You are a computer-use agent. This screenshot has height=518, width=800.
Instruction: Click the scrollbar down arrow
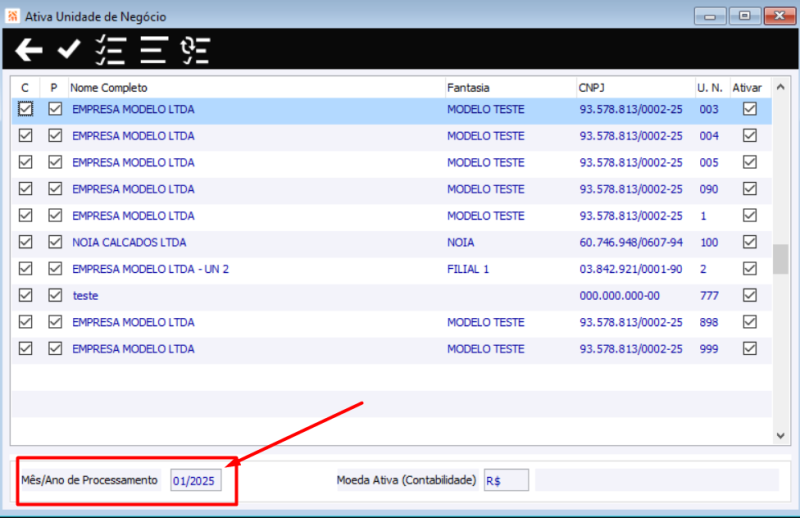click(781, 435)
